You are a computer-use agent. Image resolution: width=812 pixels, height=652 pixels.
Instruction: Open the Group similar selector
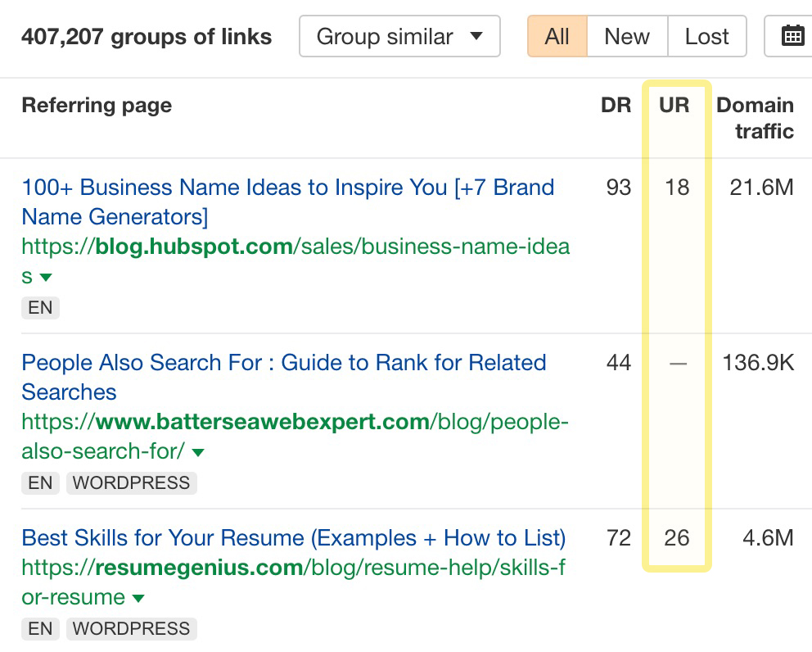point(399,36)
